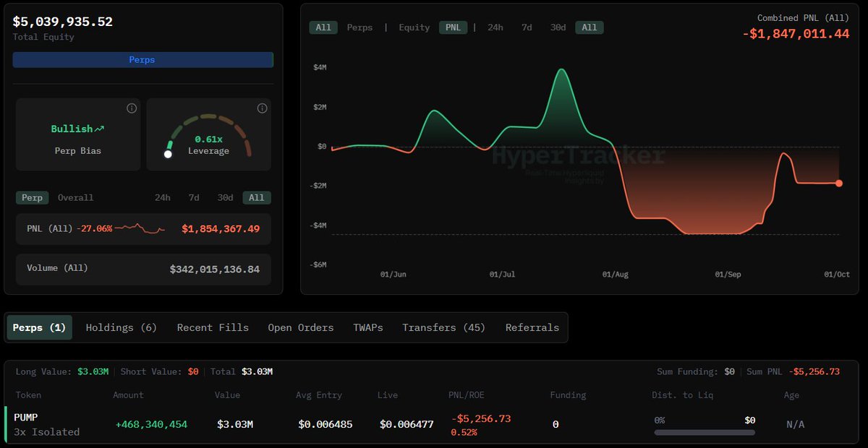Sort positions by Avg Entry column header

pos(319,395)
